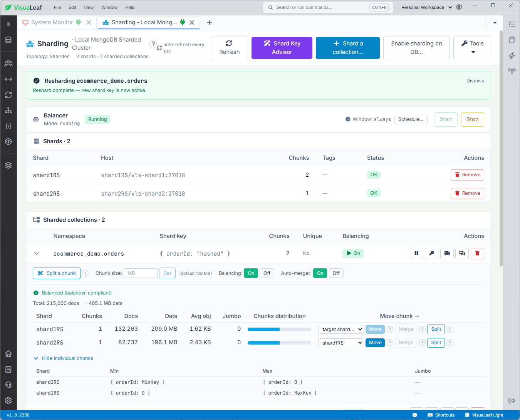
Task: Click the exit arrow icon at bottom right
Action: tap(512, 401)
